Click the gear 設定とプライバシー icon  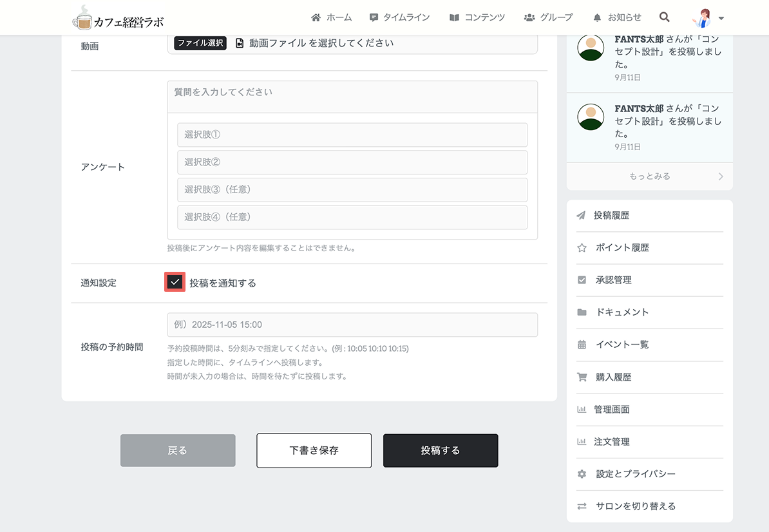click(x=582, y=474)
